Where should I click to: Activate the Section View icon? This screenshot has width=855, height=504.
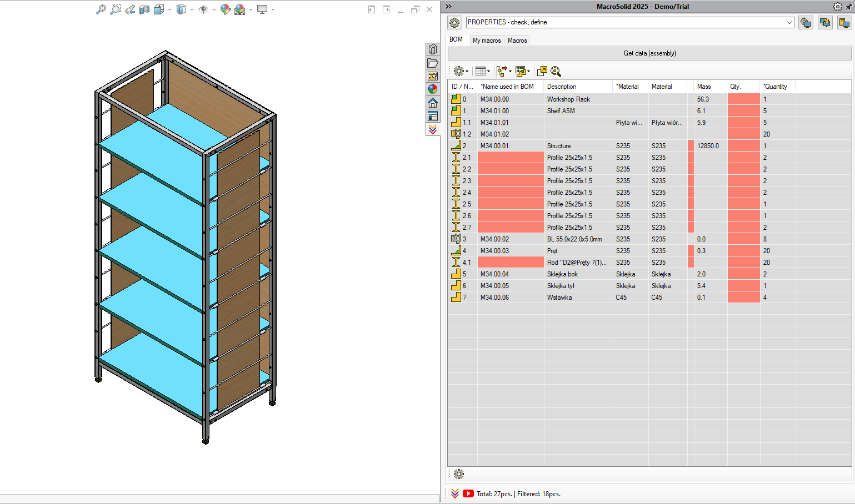[x=144, y=9]
